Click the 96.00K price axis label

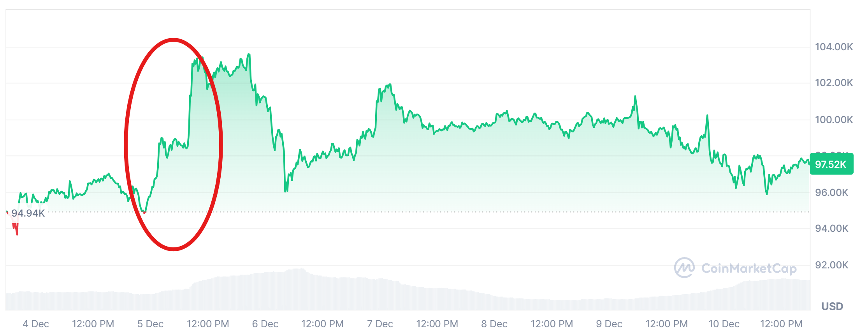(x=831, y=192)
